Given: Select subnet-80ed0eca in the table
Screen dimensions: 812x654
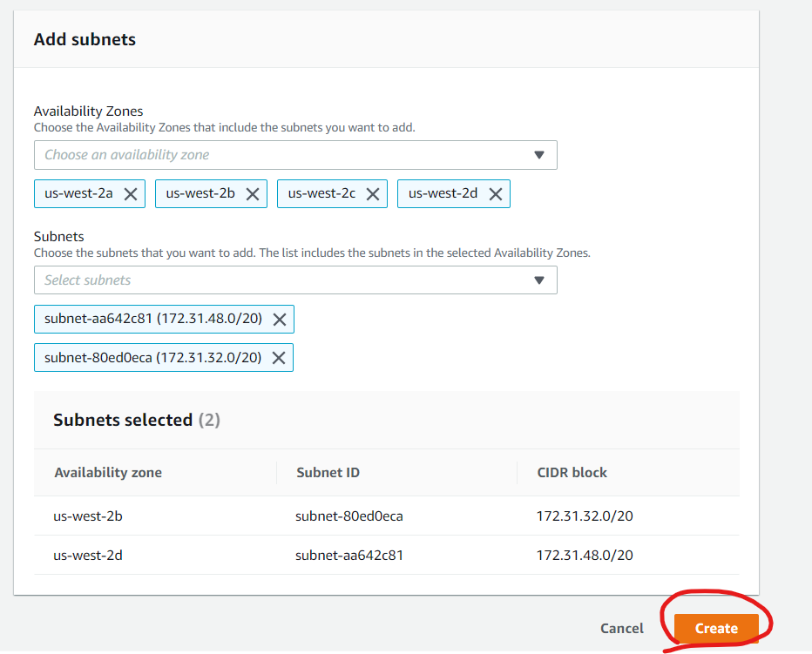Looking at the screenshot, I should pos(349,516).
